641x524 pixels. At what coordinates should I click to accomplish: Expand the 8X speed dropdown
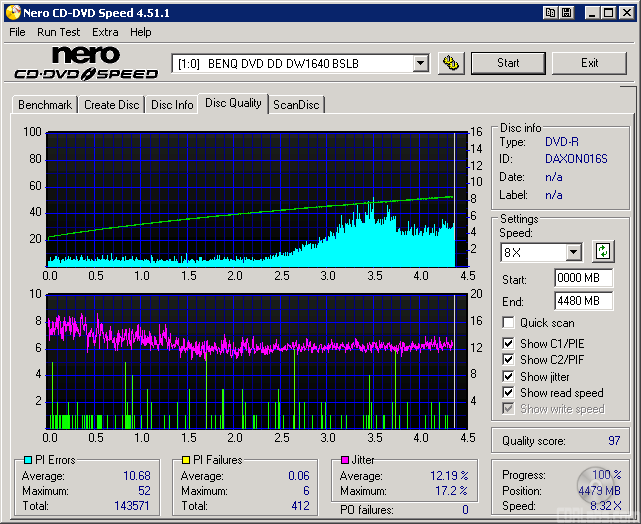[x=573, y=252]
